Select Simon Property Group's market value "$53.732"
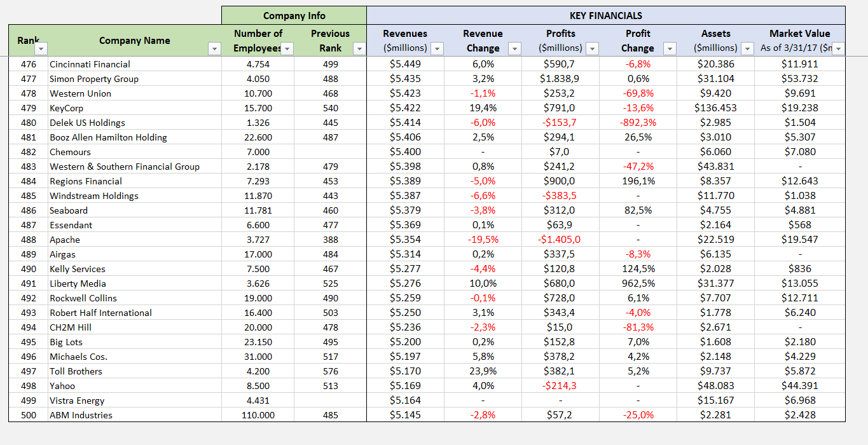 click(800, 79)
